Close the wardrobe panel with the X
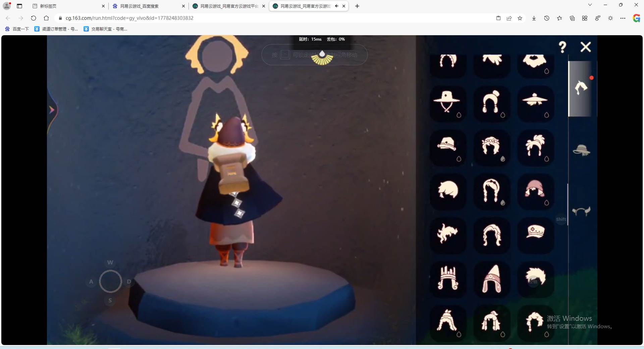 586,47
